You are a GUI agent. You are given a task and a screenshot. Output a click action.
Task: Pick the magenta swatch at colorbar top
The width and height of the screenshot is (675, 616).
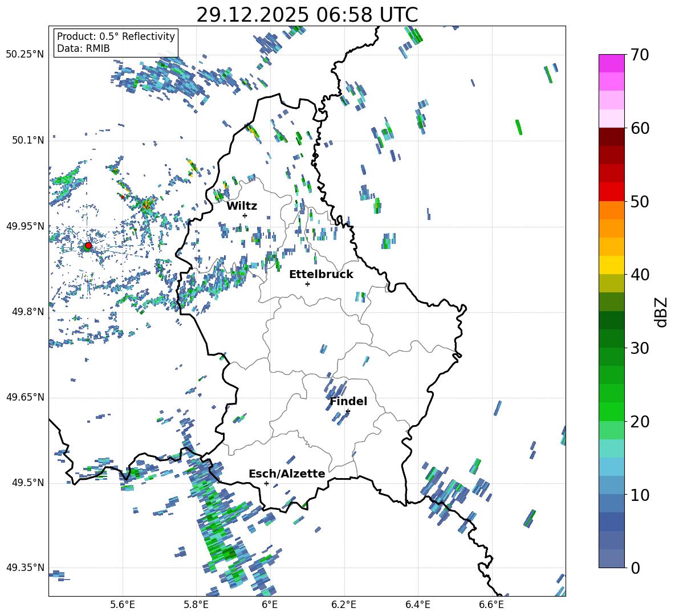click(x=611, y=64)
